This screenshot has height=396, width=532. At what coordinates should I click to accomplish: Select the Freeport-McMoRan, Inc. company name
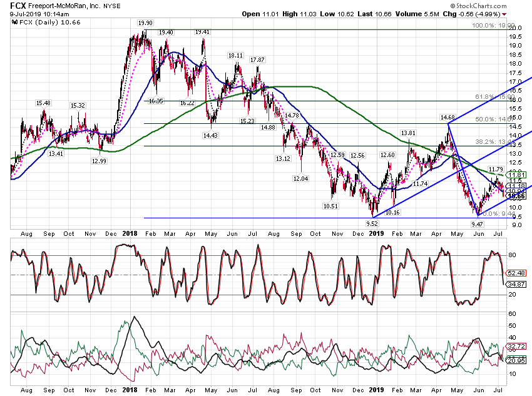click(x=64, y=6)
